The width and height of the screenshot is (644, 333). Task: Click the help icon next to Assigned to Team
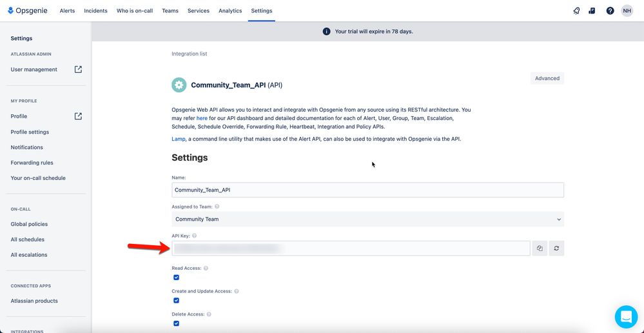coord(217,207)
